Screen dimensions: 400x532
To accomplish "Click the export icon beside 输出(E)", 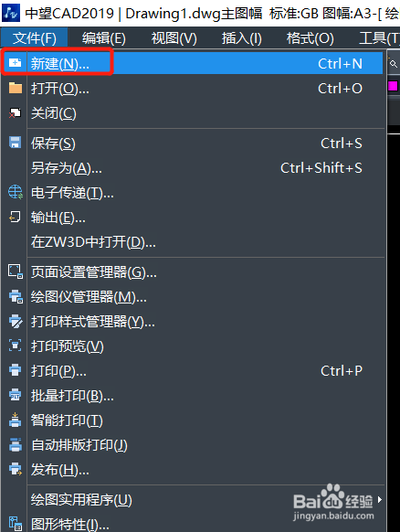I will click(x=15, y=217).
